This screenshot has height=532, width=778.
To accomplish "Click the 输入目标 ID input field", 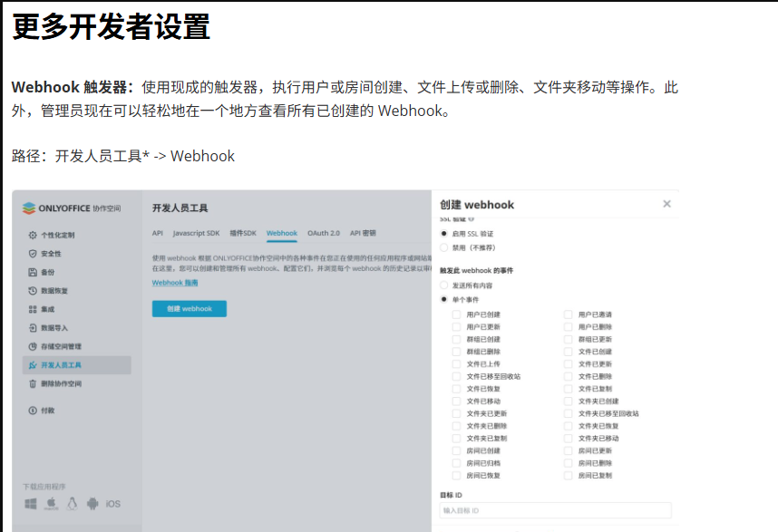I will [x=555, y=510].
